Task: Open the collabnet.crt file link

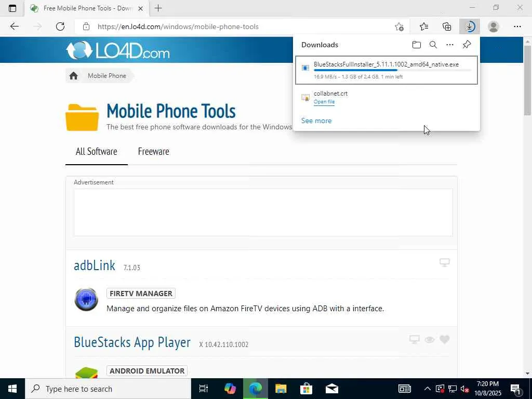Action: pos(324,102)
